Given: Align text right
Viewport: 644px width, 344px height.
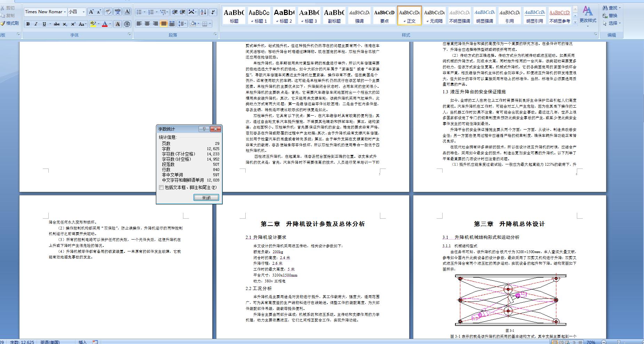Looking at the screenshot, I should point(155,24).
